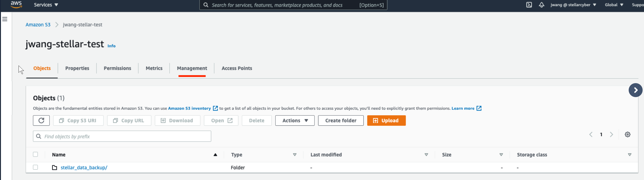
Task: Click the refresh objects button
Action: (41, 120)
